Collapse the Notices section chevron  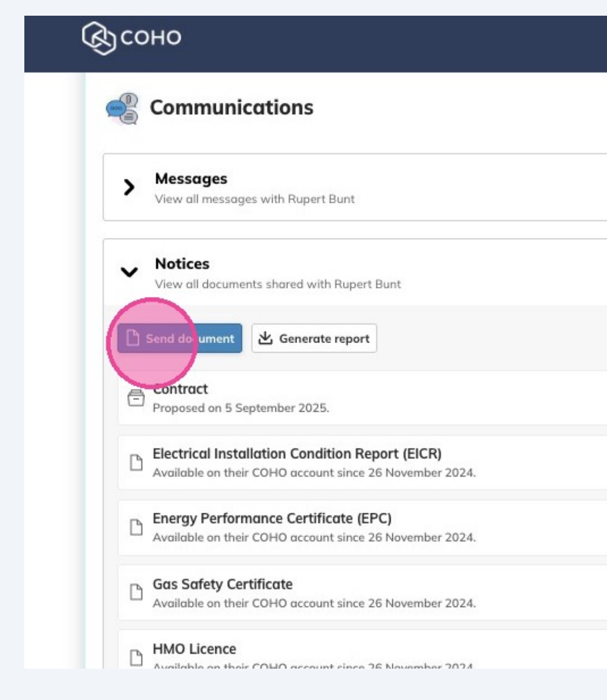point(129,272)
